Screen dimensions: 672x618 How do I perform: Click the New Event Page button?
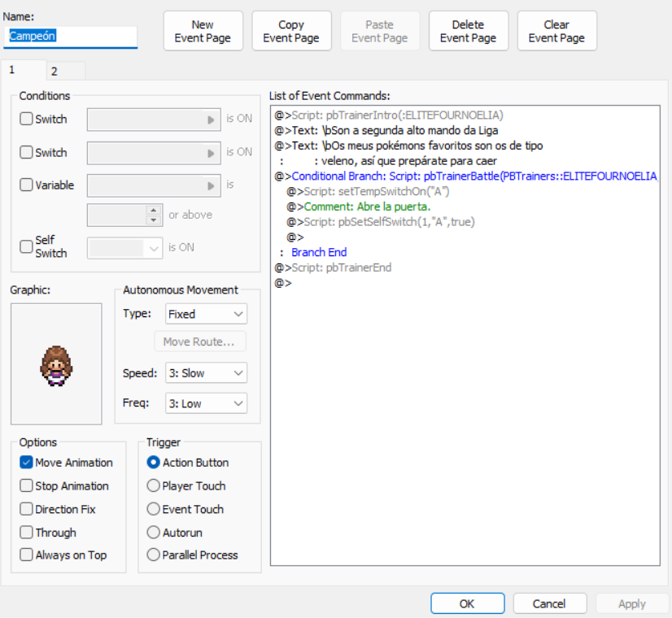[203, 31]
